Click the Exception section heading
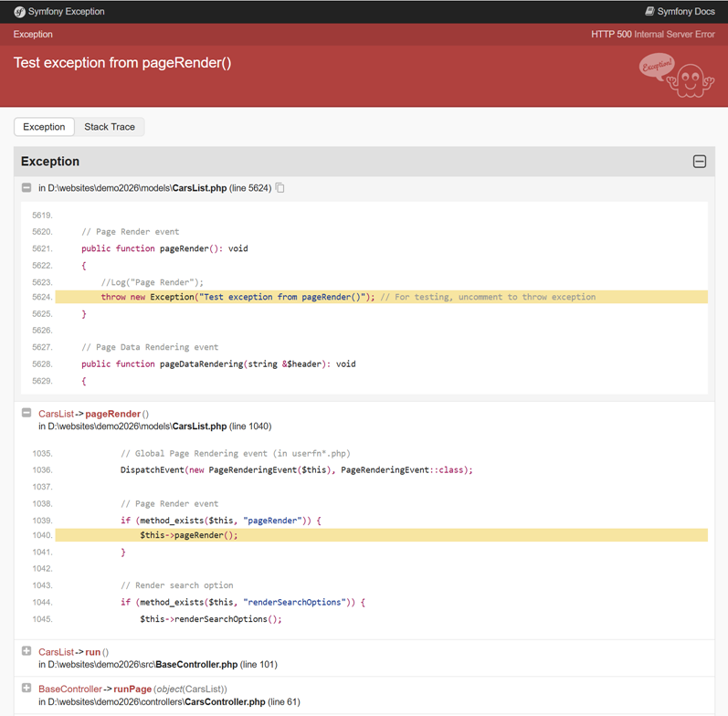 (50, 161)
